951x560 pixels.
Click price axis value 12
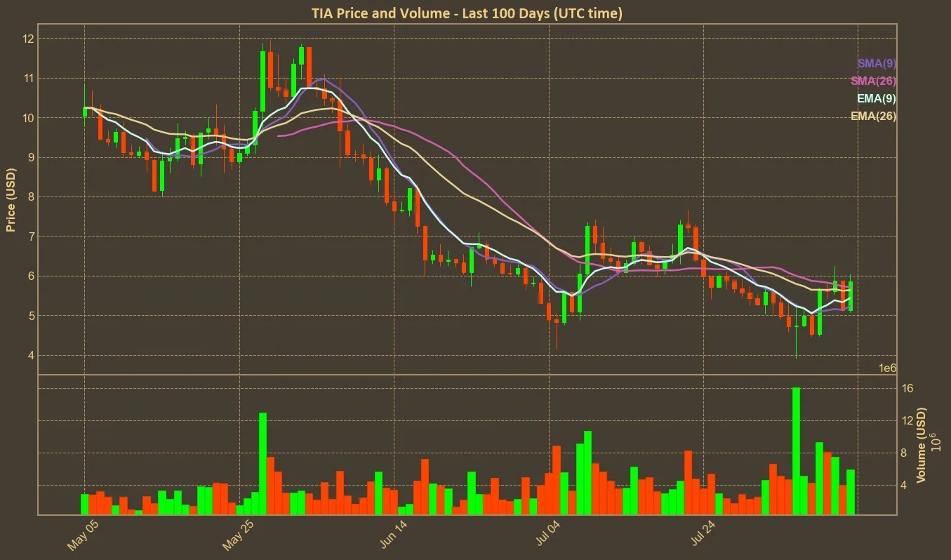(x=27, y=39)
